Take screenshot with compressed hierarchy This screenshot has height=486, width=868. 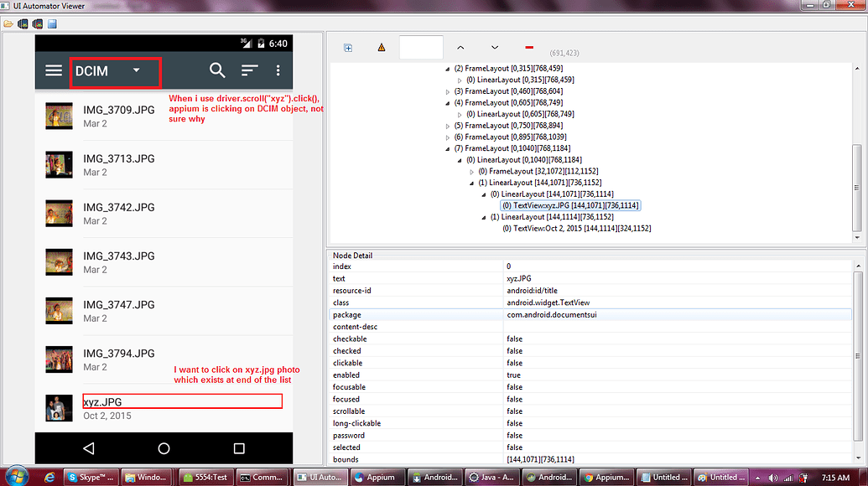pyautogui.click(x=37, y=23)
